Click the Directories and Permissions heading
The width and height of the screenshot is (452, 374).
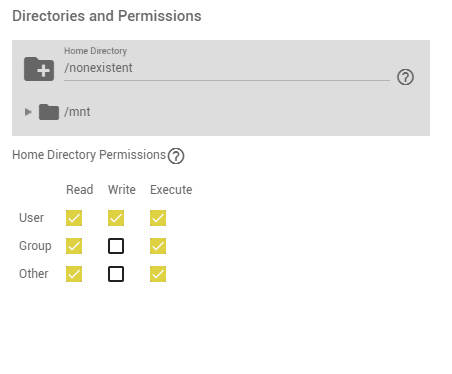107,16
